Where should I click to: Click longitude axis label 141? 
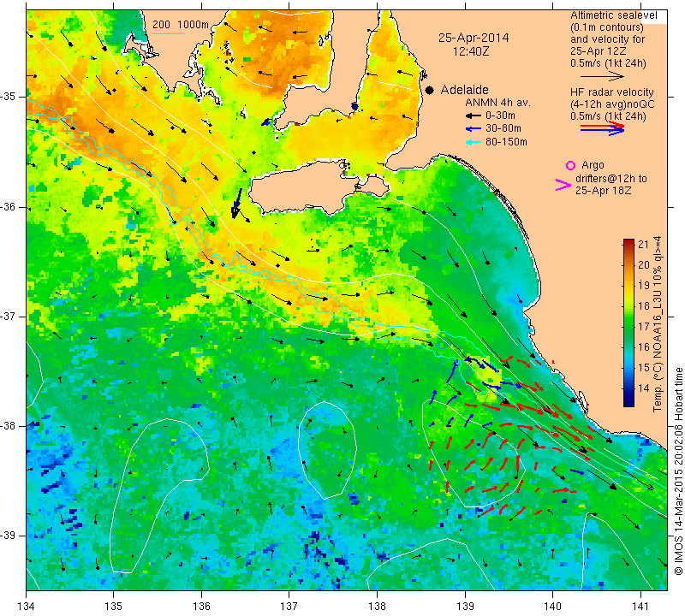[640, 606]
